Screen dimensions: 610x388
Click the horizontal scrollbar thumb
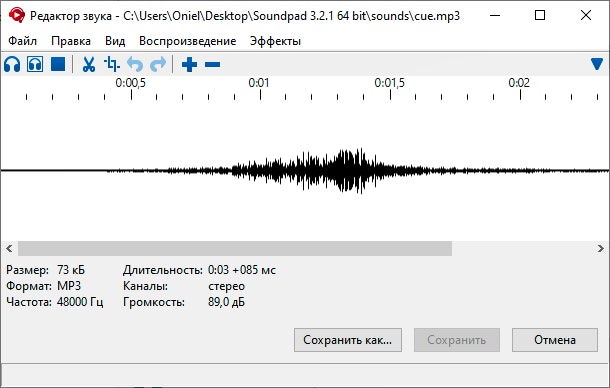point(235,248)
